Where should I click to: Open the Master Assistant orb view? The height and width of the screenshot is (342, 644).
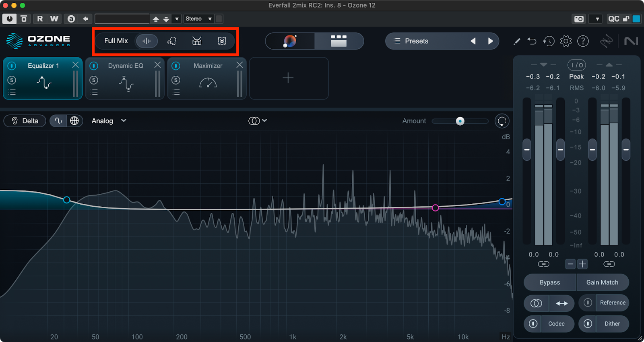(x=290, y=41)
